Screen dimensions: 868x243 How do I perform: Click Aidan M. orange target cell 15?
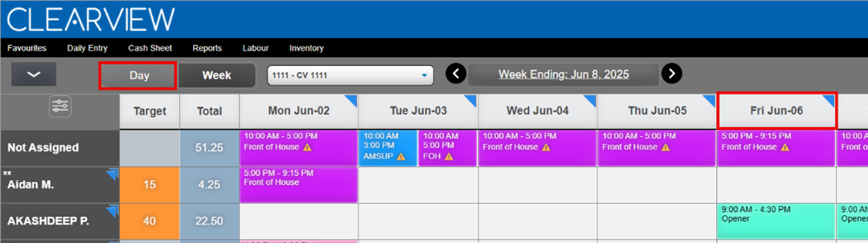[149, 185]
